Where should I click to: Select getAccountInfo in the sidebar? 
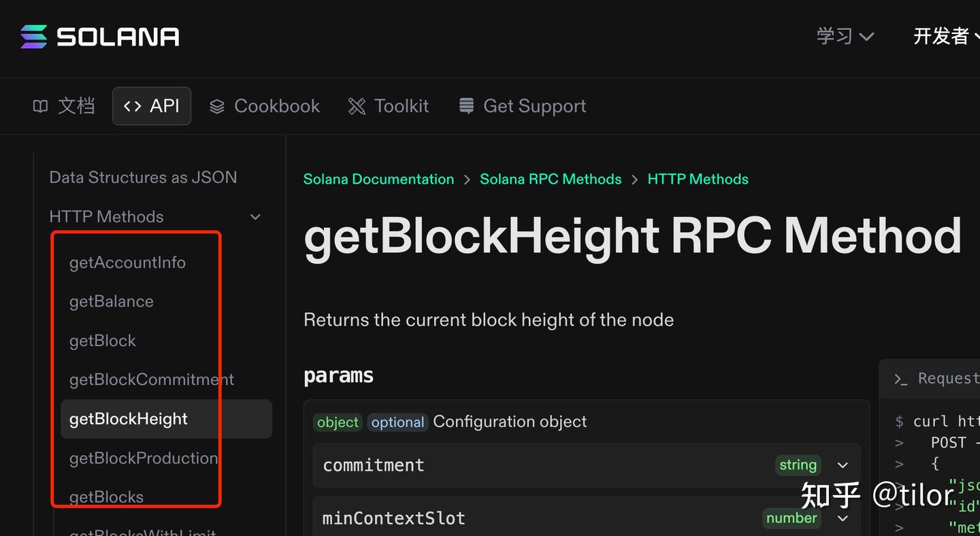127,263
